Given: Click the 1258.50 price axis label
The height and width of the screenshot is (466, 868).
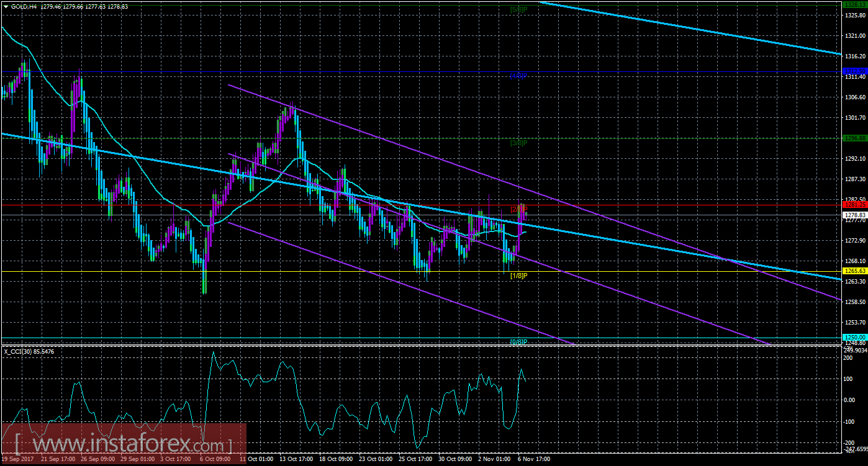Looking at the screenshot, I should 855,302.
